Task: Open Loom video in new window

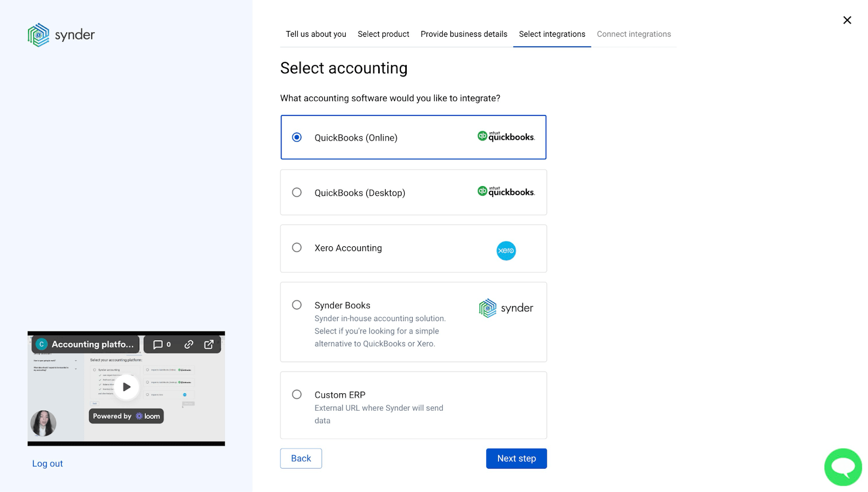Action: coord(209,344)
